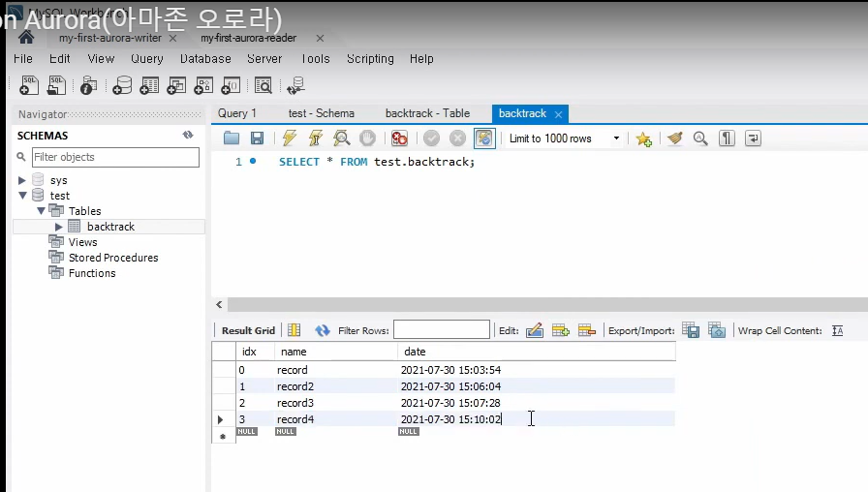This screenshot has height=492, width=868.
Task: Reconnect to DBMS icon
Action: pos(295,86)
